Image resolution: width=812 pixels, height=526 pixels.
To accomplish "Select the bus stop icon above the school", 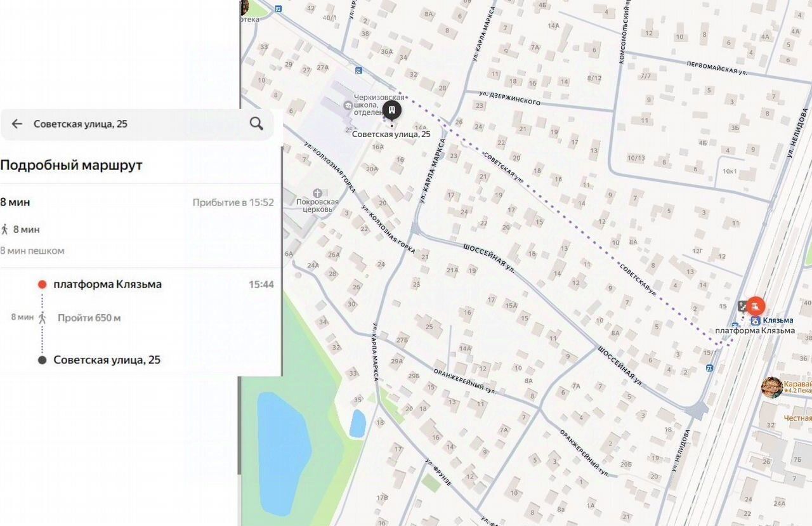I will (358, 70).
